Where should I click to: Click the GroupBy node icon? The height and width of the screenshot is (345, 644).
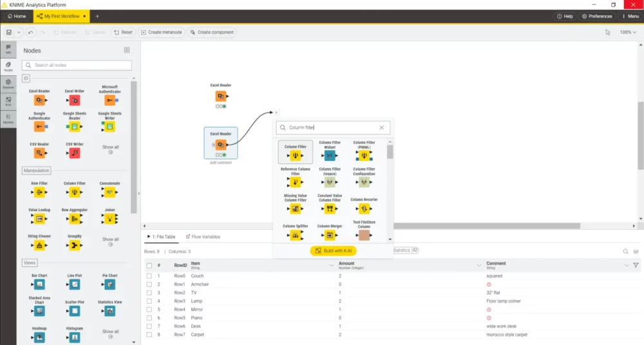(x=75, y=246)
